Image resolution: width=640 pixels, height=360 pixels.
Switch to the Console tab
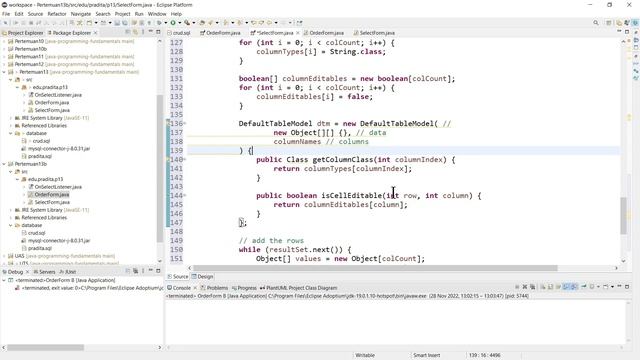pos(179,288)
